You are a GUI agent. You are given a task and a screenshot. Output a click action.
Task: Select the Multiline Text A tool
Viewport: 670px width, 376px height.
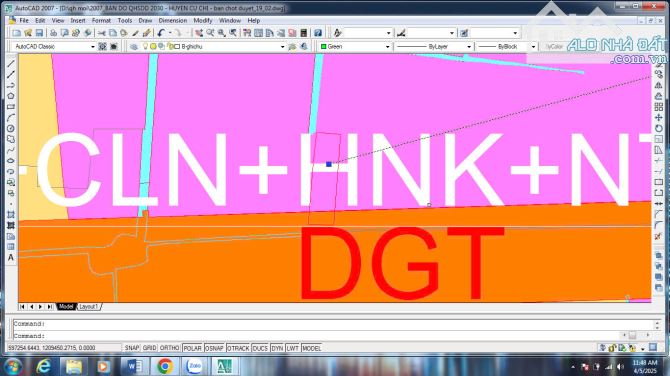pos(11,258)
